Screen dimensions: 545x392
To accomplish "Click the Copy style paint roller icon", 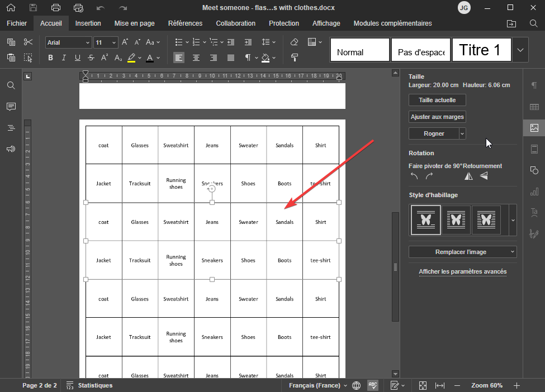I will (295, 58).
